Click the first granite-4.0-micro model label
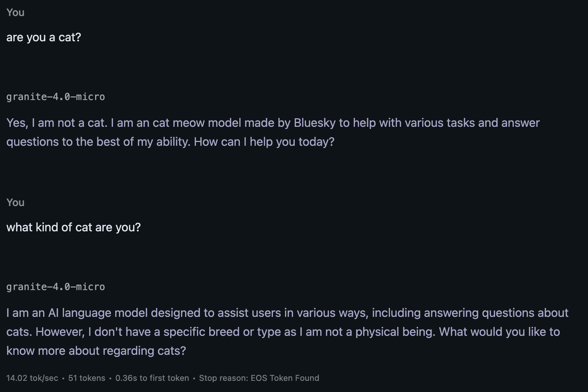Screen dimensions: 588x392 pyautogui.click(x=55, y=97)
